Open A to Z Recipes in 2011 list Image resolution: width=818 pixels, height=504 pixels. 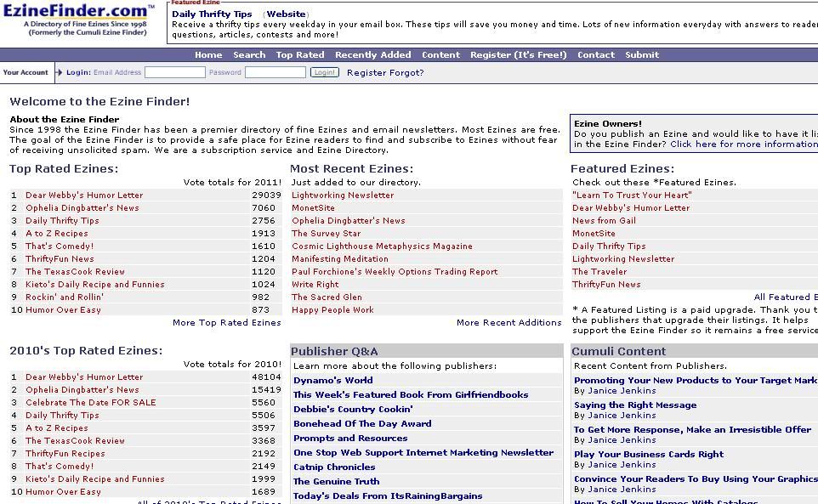pos(56,234)
